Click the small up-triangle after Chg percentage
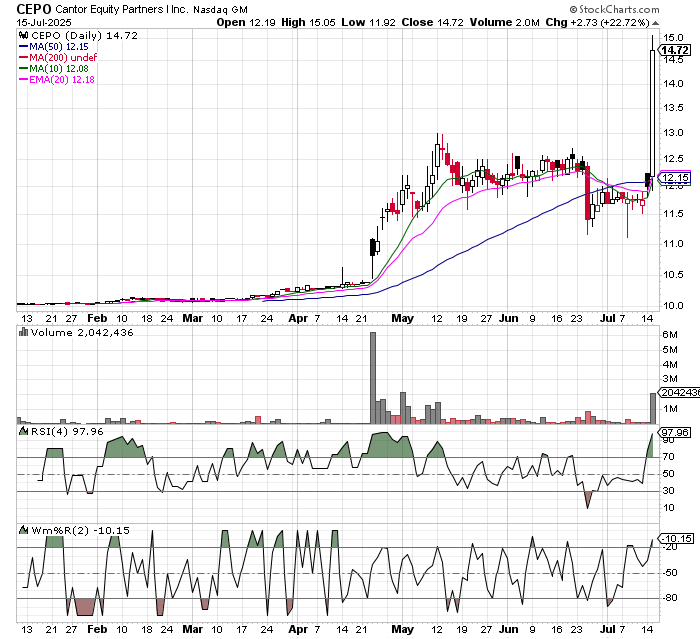This screenshot has height=639, width=700. pos(655,23)
